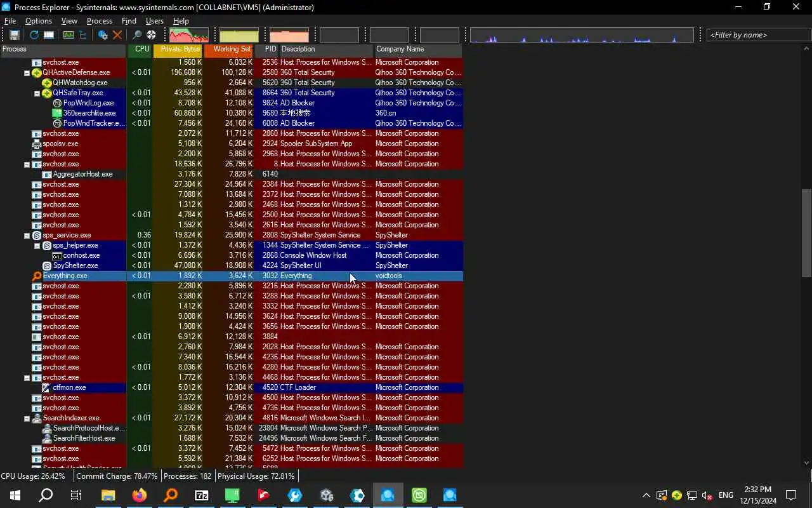Collapse the sps_service.exe tree node

tap(27, 235)
